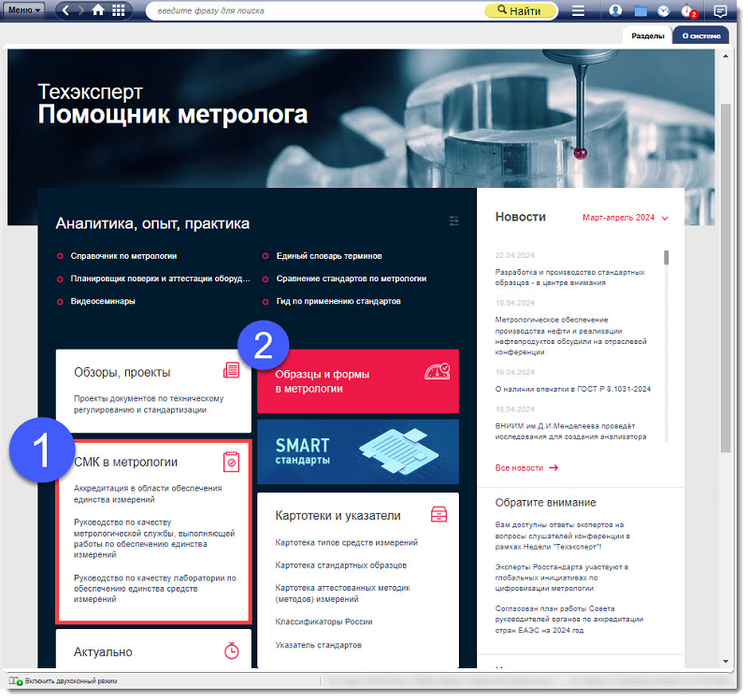748x700 pixels.
Task: Click the Все новости link
Action: [526, 468]
